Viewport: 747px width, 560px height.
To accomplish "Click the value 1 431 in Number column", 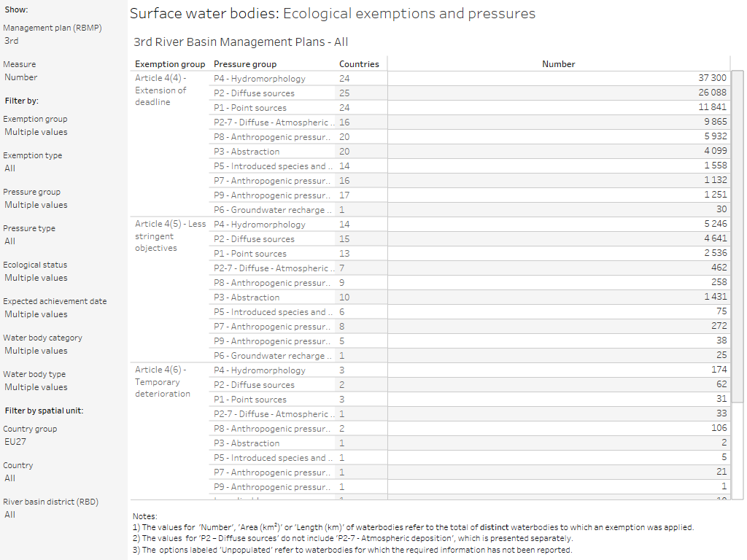I will (715, 297).
